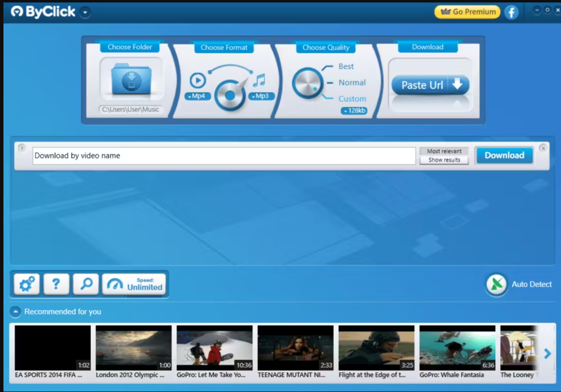Screen dimensions: 561x392
Task: Open settings with the gears icon
Action: (x=27, y=284)
